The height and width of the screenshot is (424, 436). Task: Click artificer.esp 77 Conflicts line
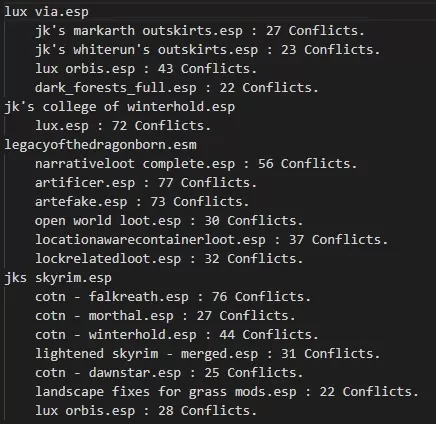[x=146, y=183]
